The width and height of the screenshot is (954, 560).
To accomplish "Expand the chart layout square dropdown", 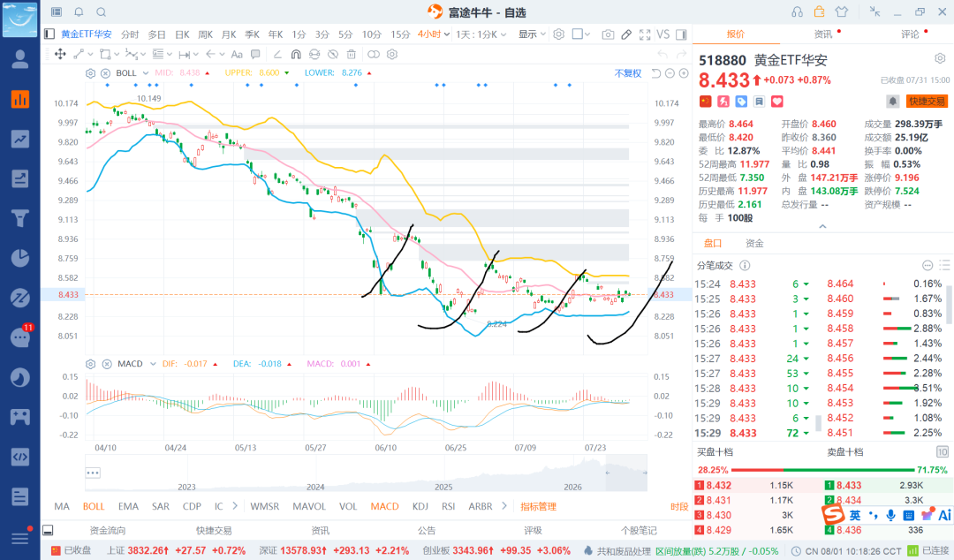I will 581,34.
